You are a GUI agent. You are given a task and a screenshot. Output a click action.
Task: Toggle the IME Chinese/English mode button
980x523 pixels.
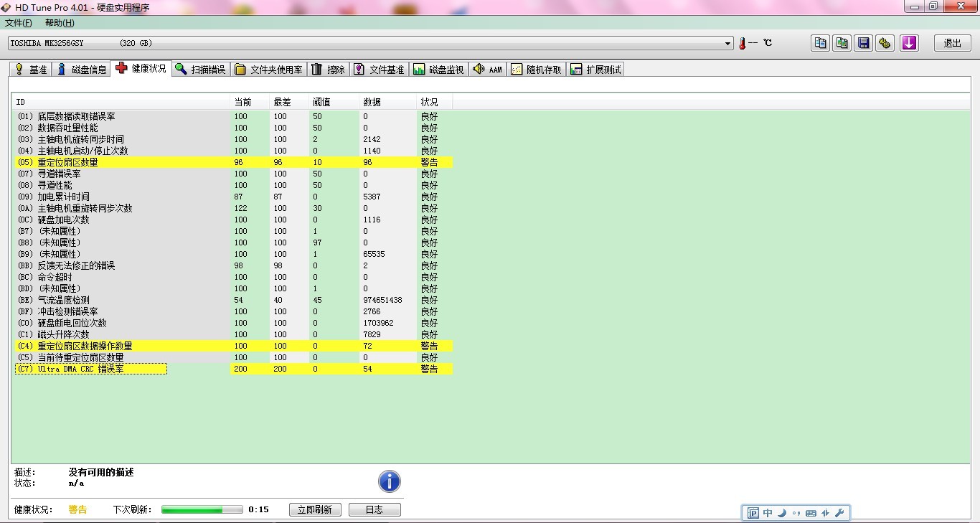pos(768,513)
